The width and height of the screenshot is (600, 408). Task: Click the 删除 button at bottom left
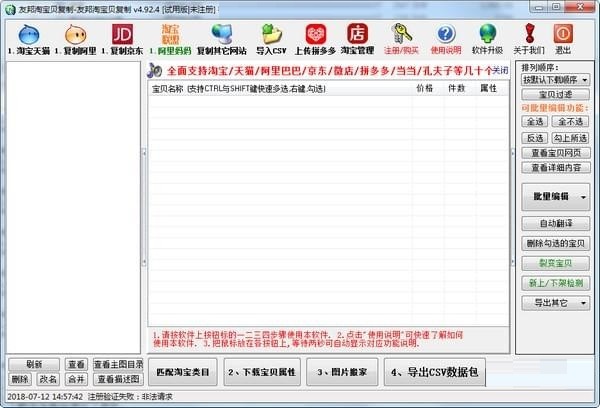pos(20,379)
